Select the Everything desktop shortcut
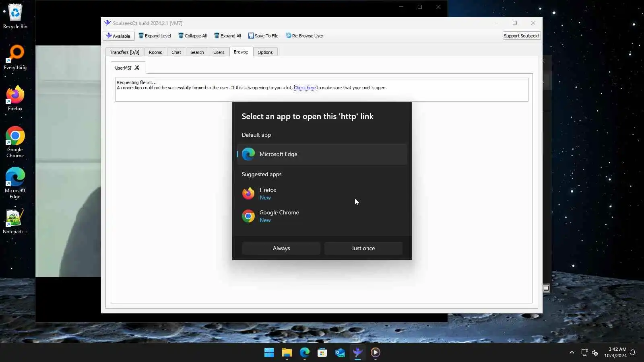644x362 pixels. [15, 58]
